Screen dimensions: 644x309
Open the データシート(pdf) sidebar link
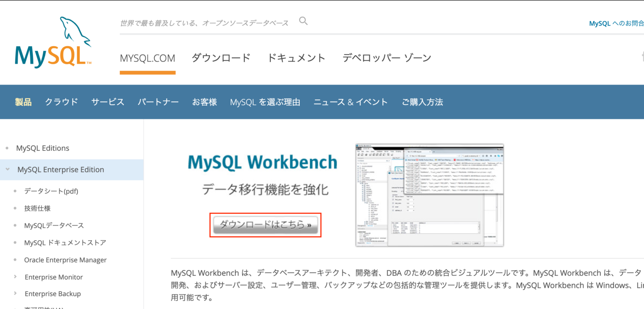coord(51,191)
